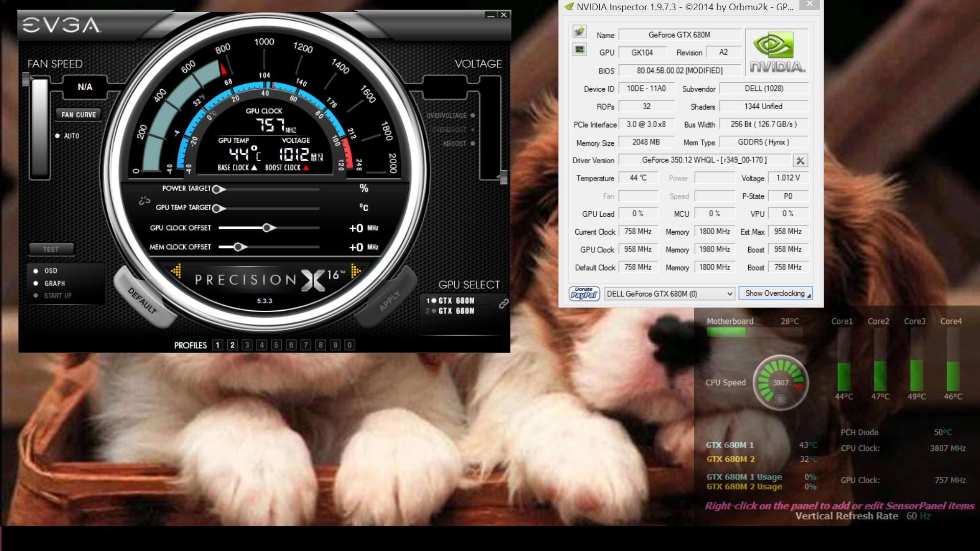Enable the KBOOST option
980x551 pixels.
[x=459, y=144]
